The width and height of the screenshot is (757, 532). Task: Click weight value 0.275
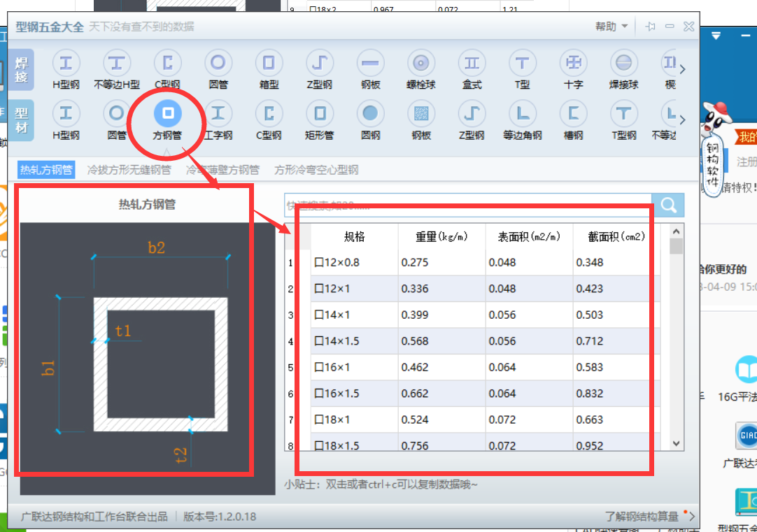(x=415, y=262)
